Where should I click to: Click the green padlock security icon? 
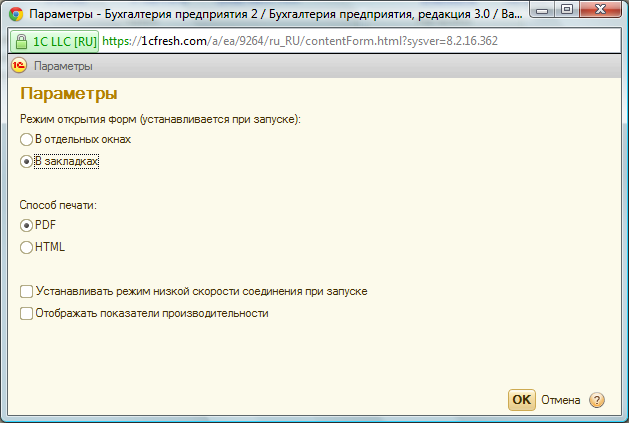point(21,41)
